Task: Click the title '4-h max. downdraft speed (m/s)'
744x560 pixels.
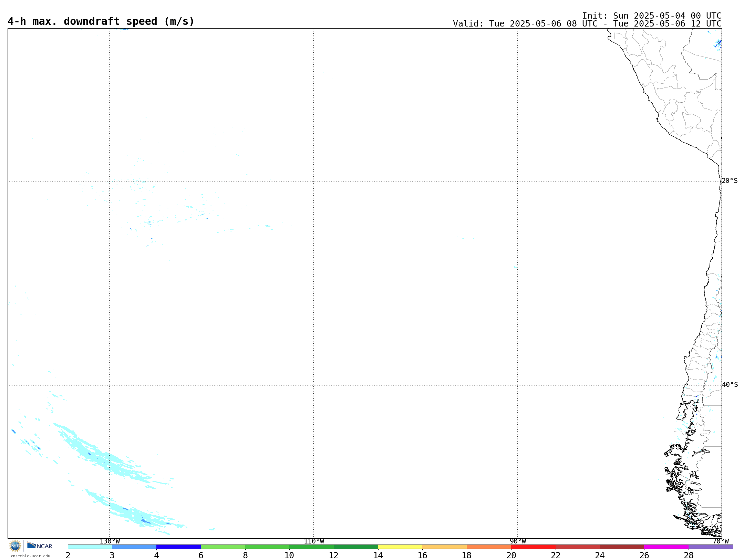Action: click(x=101, y=21)
